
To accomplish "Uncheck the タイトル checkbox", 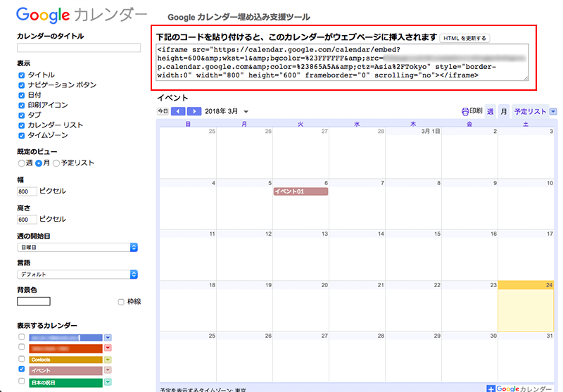I will click(22, 75).
